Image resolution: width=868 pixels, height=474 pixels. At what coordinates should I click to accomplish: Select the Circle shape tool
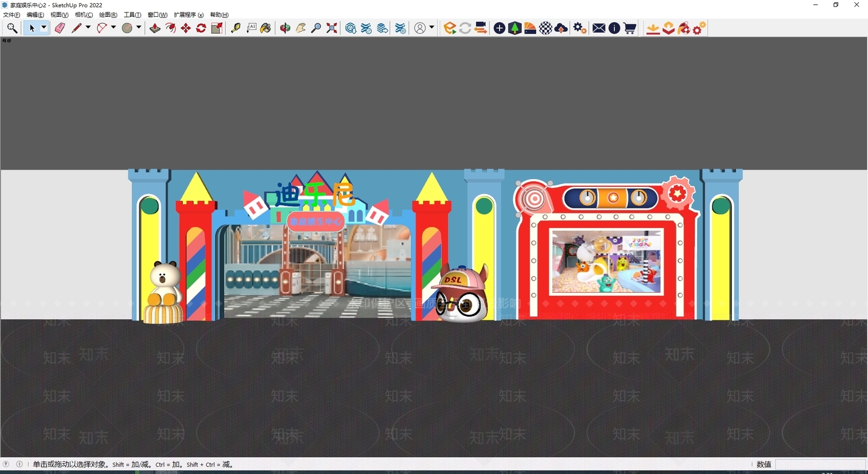[x=127, y=28]
